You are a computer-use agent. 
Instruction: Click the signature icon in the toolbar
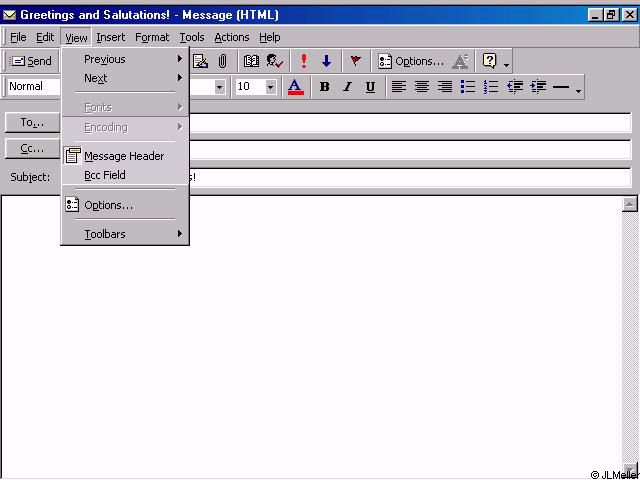coord(200,61)
